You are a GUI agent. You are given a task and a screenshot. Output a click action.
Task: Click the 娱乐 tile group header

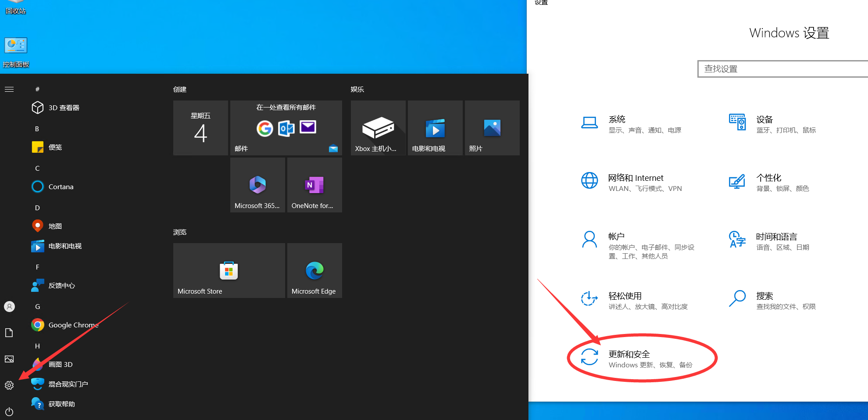[357, 89]
